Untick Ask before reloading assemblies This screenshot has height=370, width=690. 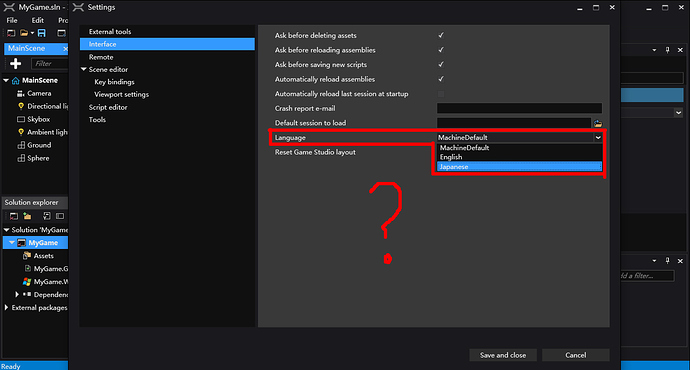point(441,50)
